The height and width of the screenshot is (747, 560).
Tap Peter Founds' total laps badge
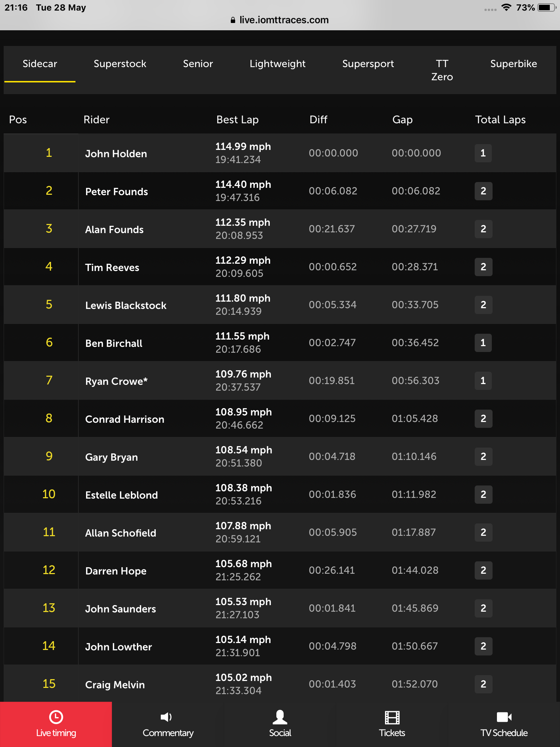point(483,191)
